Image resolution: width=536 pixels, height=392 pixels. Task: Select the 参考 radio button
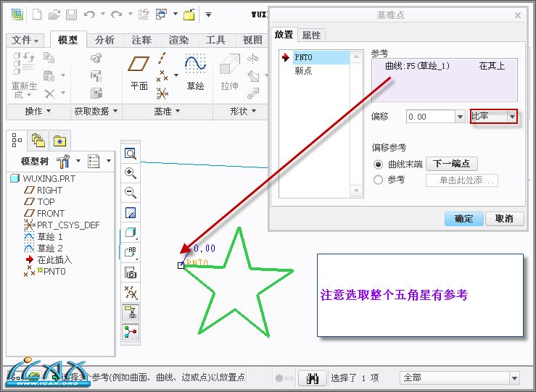tap(378, 180)
